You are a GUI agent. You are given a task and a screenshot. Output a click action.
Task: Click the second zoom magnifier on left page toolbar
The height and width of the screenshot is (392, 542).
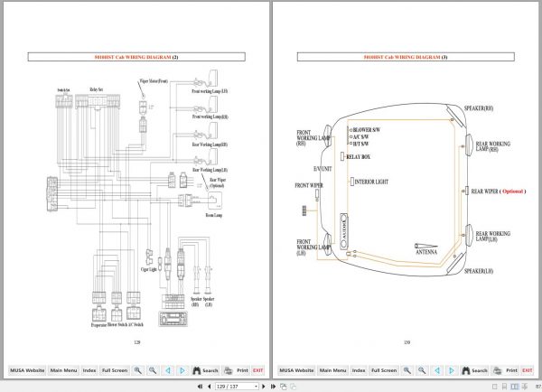coord(153,370)
